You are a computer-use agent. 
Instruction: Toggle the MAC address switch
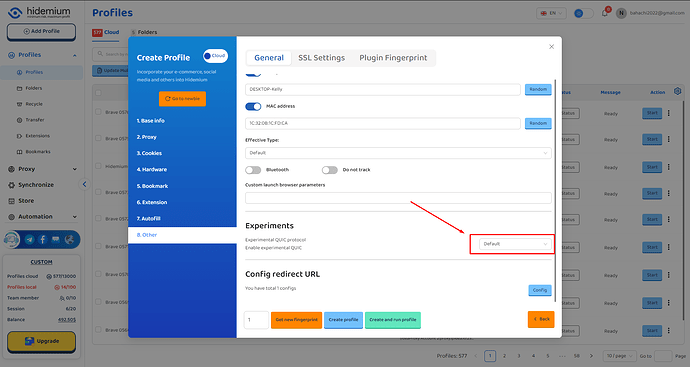(253, 106)
